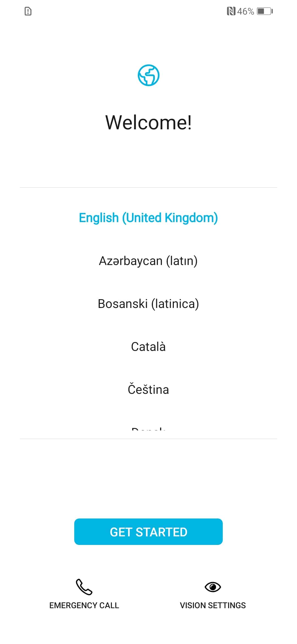Choose Čeština as the language
Screen dimensions: 297x644
pos(148,389)
